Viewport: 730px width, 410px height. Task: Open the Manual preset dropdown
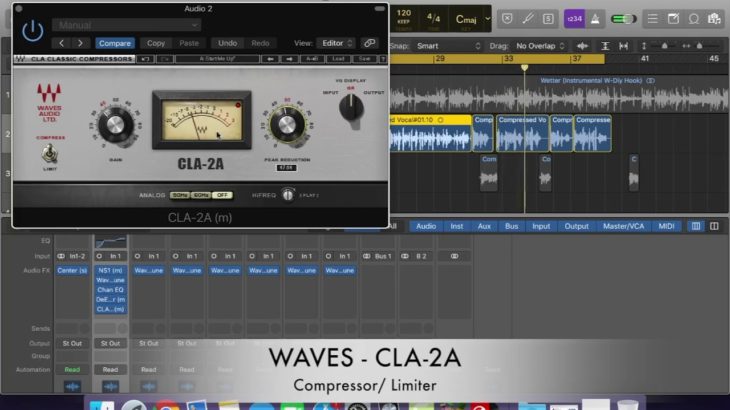coord(126,25)
